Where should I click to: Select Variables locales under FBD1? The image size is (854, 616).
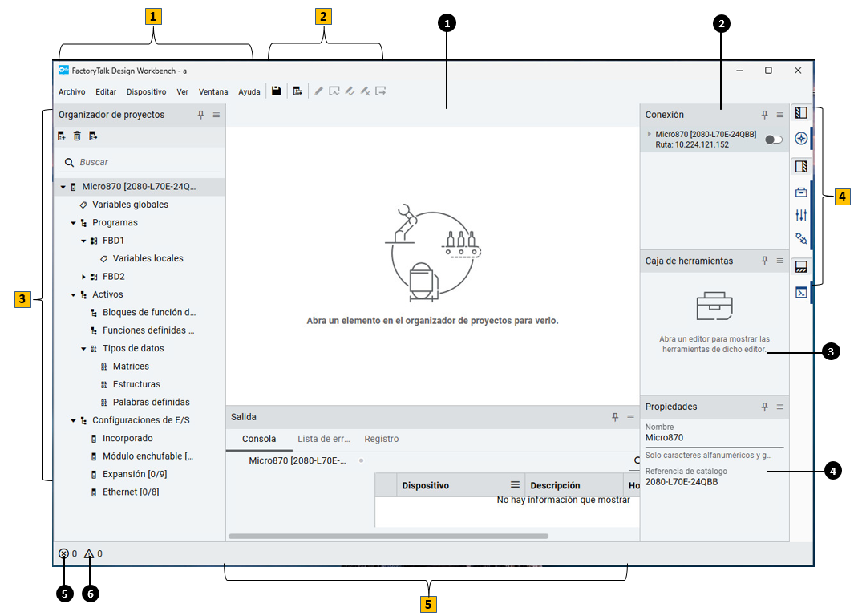(x=148, y=258)
